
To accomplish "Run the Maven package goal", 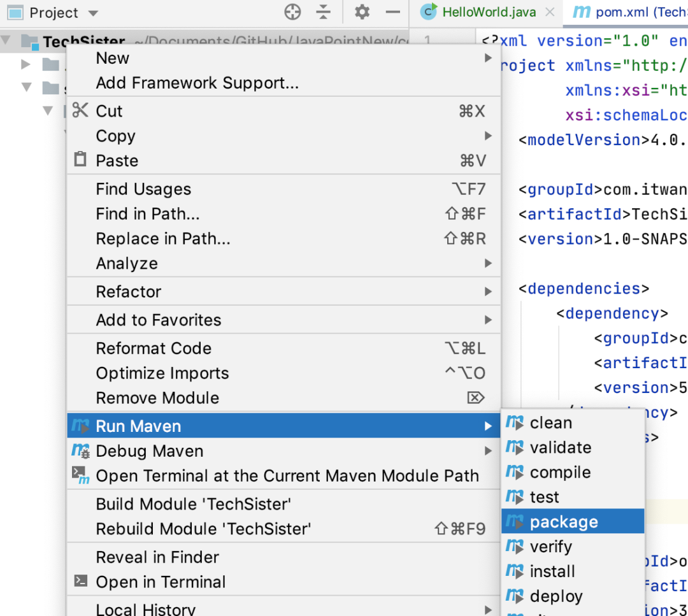I will (x=573, y=522).
